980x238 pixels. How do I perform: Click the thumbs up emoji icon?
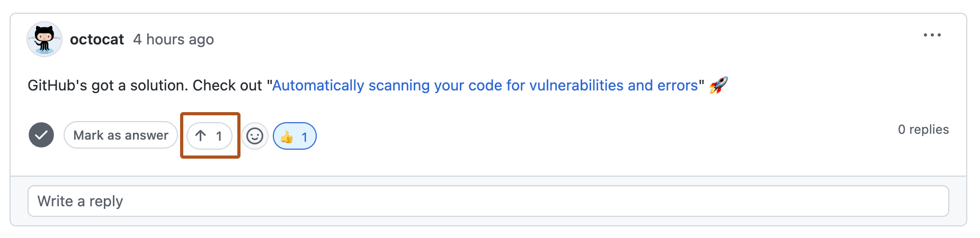tap(287, 137)
